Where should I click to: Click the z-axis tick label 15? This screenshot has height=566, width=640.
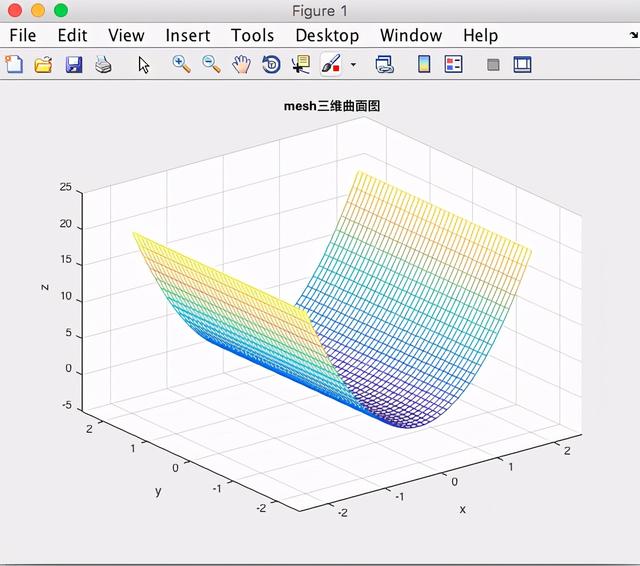65,259
